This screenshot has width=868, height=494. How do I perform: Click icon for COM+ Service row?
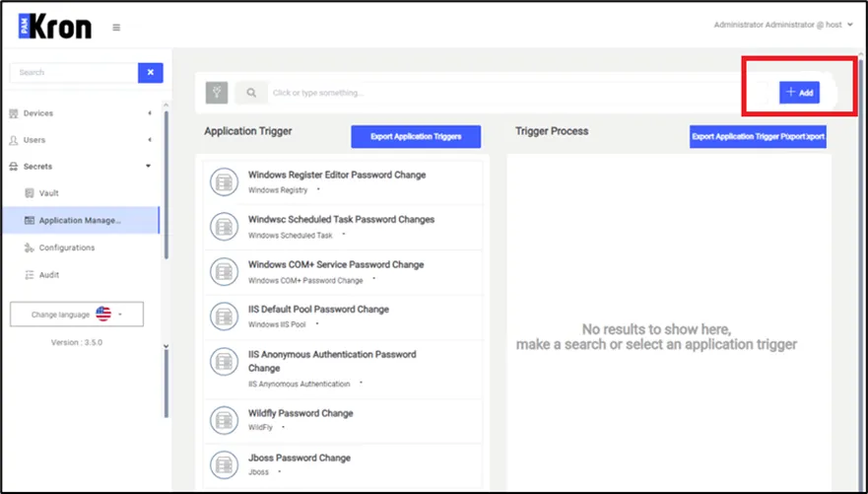pos(225,272)
